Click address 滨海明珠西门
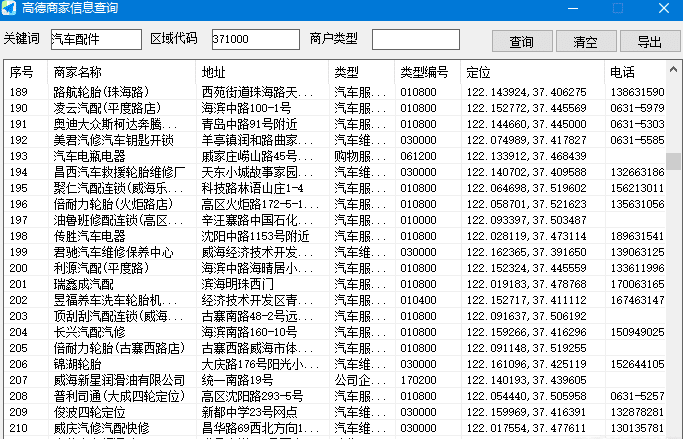Image resolution: width=683 pixels, height=439 pixels. coord(237,284)
